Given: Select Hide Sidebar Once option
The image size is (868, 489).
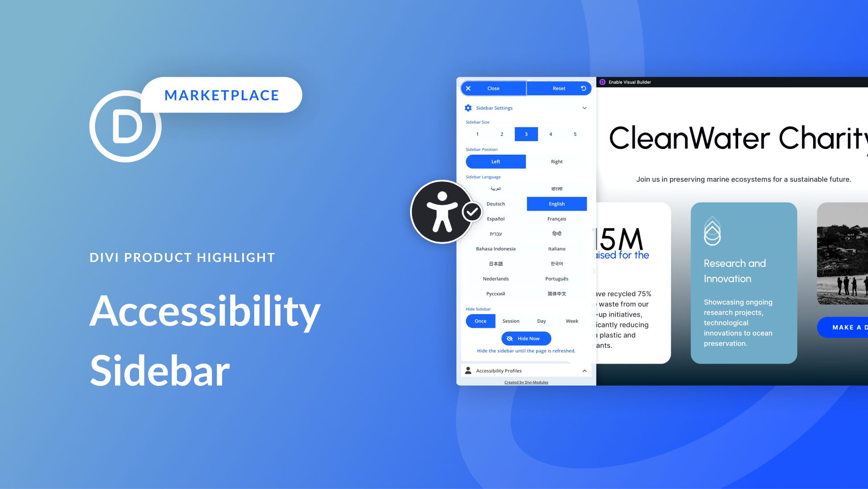Looking at the screenshot, I should [x=479, y=321].
